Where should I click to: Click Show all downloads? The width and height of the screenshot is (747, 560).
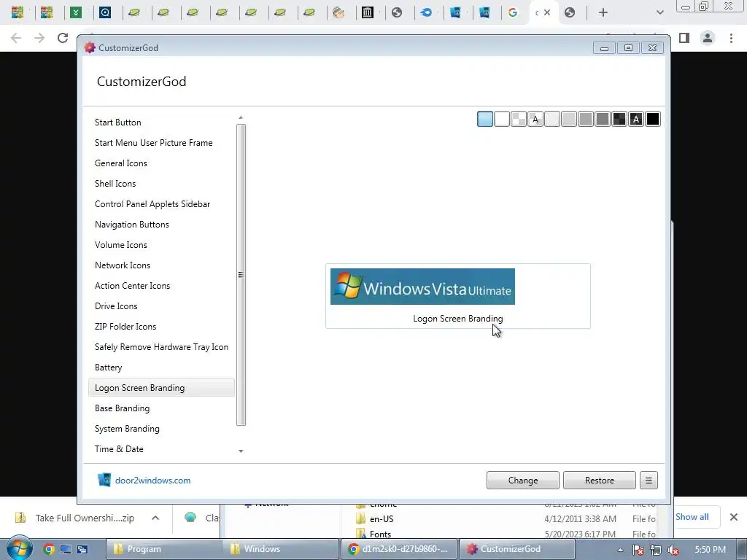click(x=692, y=517)
